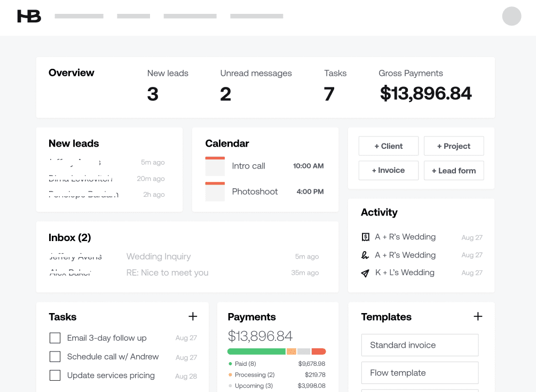Screen dimensions: 536x392
Task: Select the lead received 20m ago
Action: tap(107, 179)
